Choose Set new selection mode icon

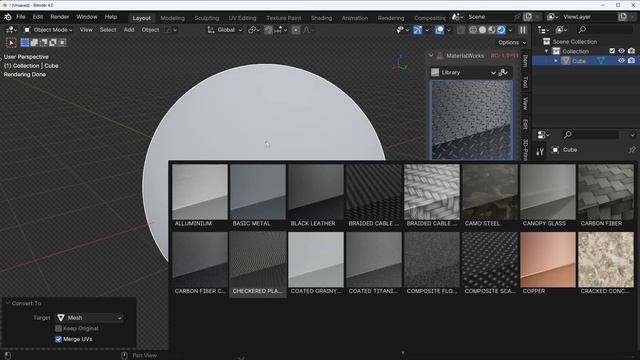(x=25, y=42)
